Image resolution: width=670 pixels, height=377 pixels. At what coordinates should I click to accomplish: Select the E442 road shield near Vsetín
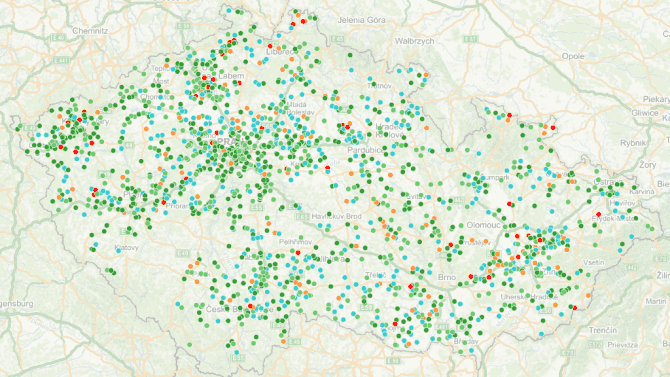pos(632,268)
